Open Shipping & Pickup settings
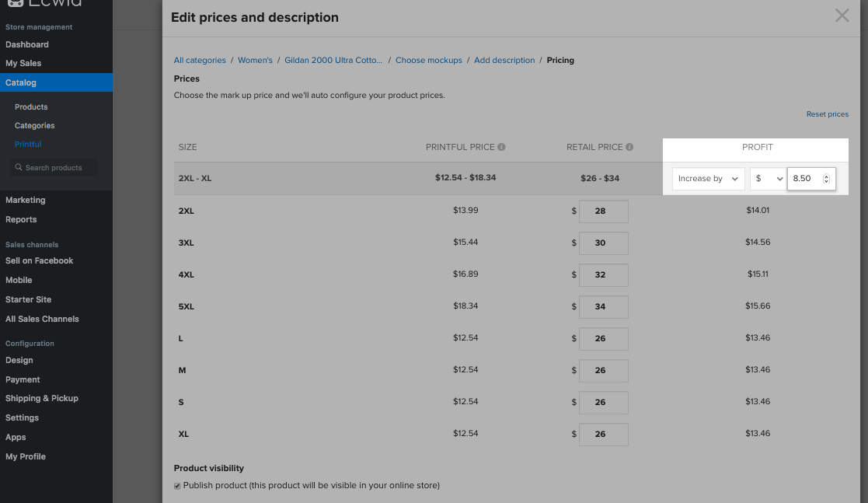The width and height of the screenshot is (868, 503). (x=41, y=398)
